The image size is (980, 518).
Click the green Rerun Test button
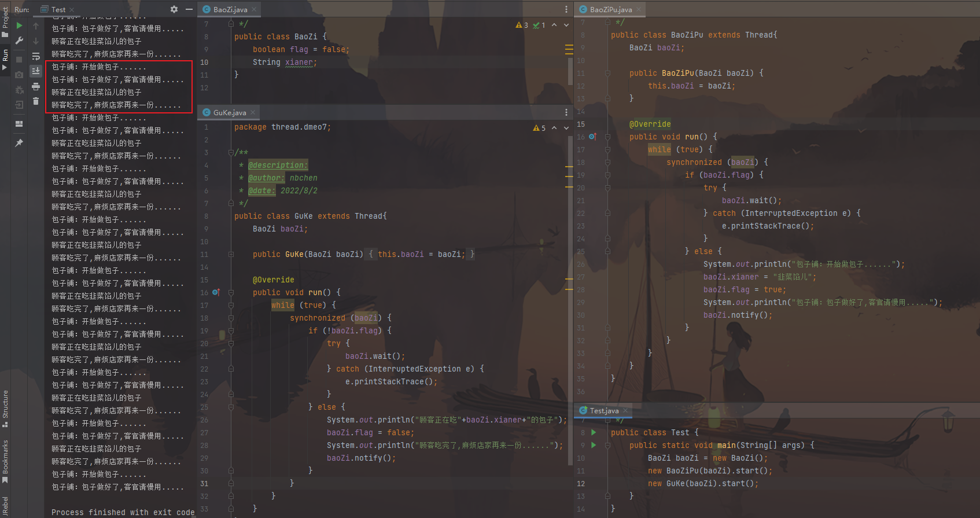(x=19, y=25)
